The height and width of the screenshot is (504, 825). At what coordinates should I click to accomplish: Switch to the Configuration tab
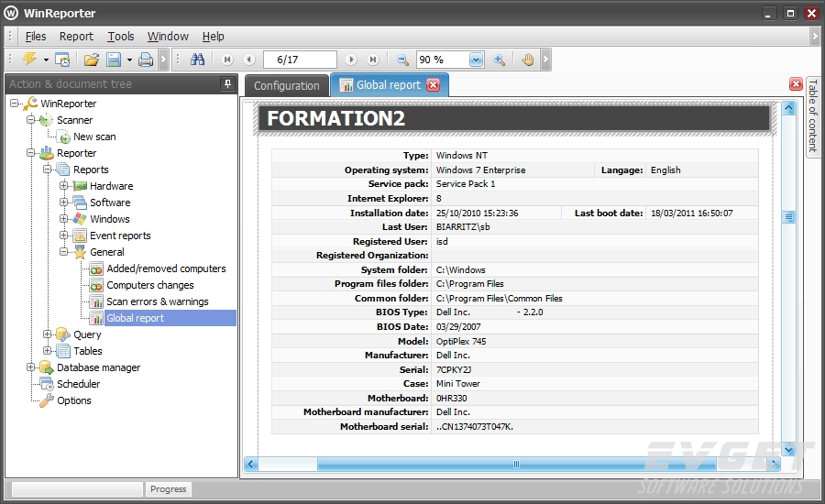[x=287, y=86]
